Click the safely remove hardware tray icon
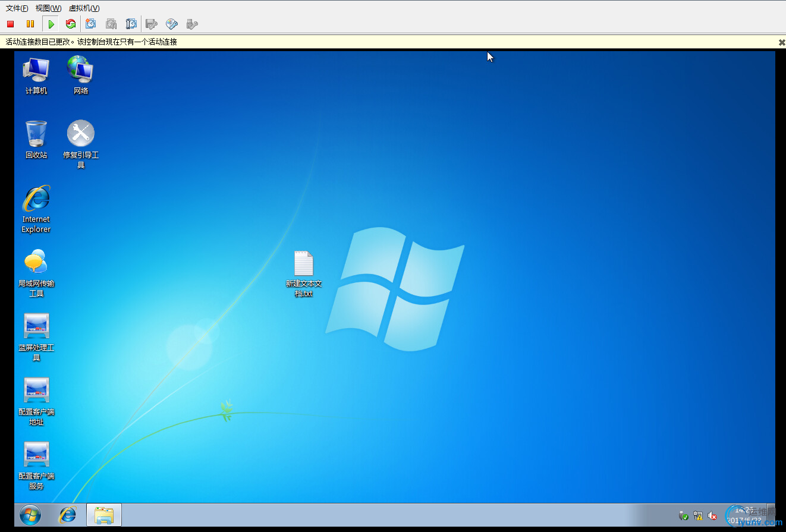786x532 pixels. pyautogui.click(x=684, y=516)
